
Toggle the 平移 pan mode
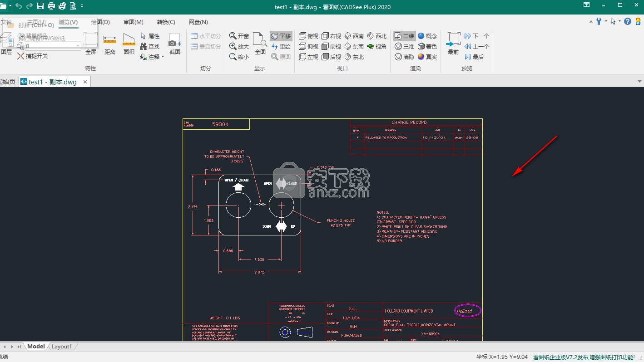point(281,36)
